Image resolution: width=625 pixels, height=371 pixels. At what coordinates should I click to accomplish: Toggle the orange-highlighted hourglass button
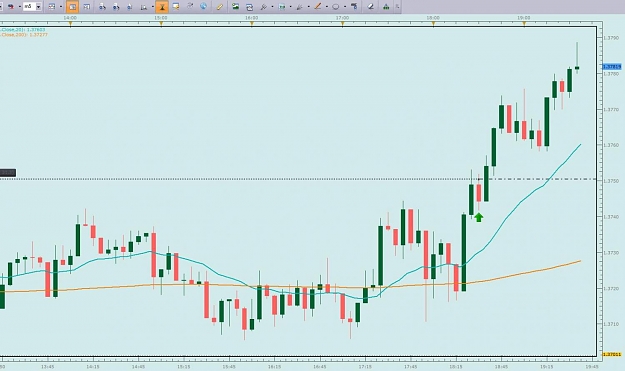click(x=162, y=6)
